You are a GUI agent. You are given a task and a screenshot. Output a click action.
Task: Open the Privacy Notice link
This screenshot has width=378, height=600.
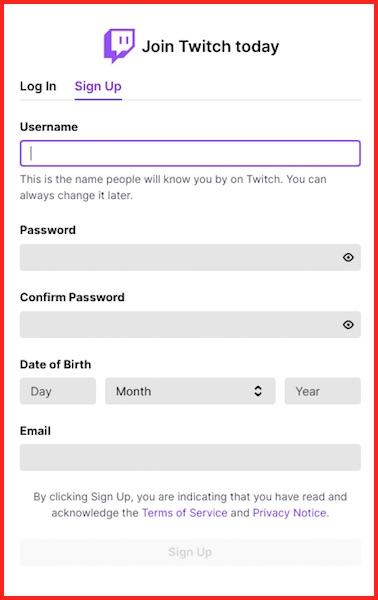click(x=291, y=513)
